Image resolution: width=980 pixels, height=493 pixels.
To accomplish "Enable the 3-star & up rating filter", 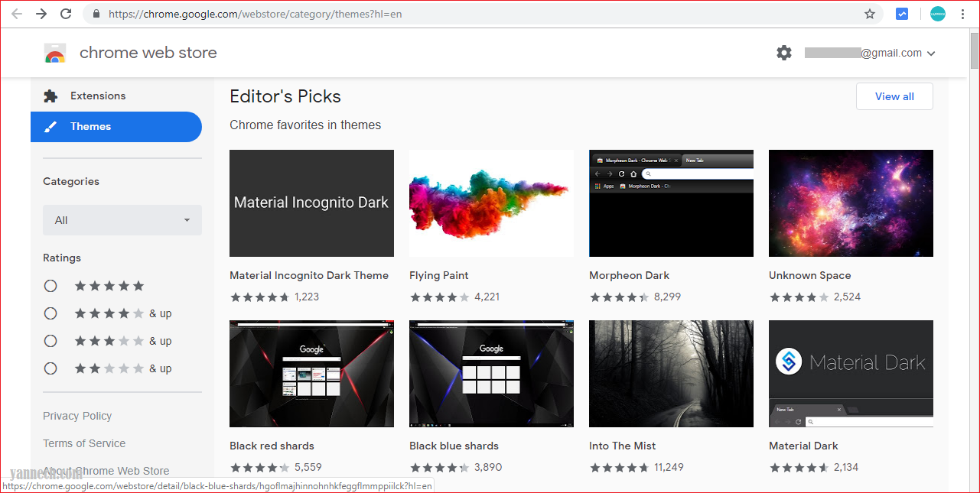I will tap(50, 340).
